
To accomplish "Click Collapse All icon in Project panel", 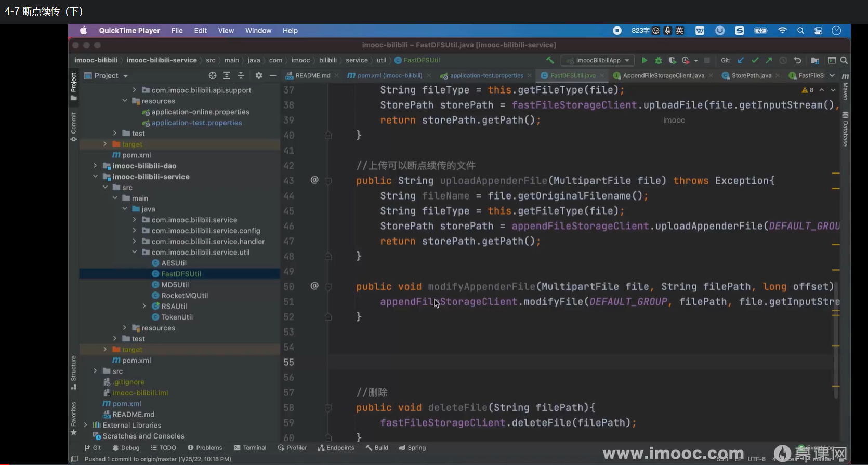I will pyautogui.click(x=241, y=75).
